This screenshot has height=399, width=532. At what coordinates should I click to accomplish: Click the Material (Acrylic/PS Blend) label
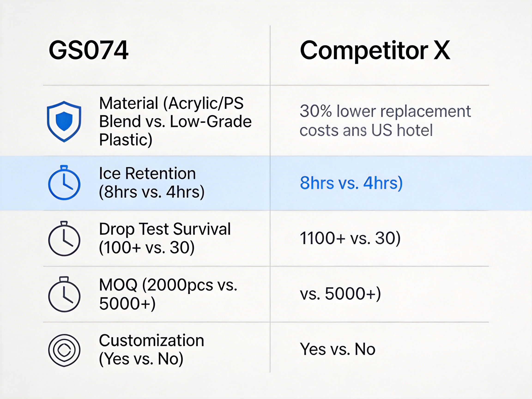click(x=175, y=121)
